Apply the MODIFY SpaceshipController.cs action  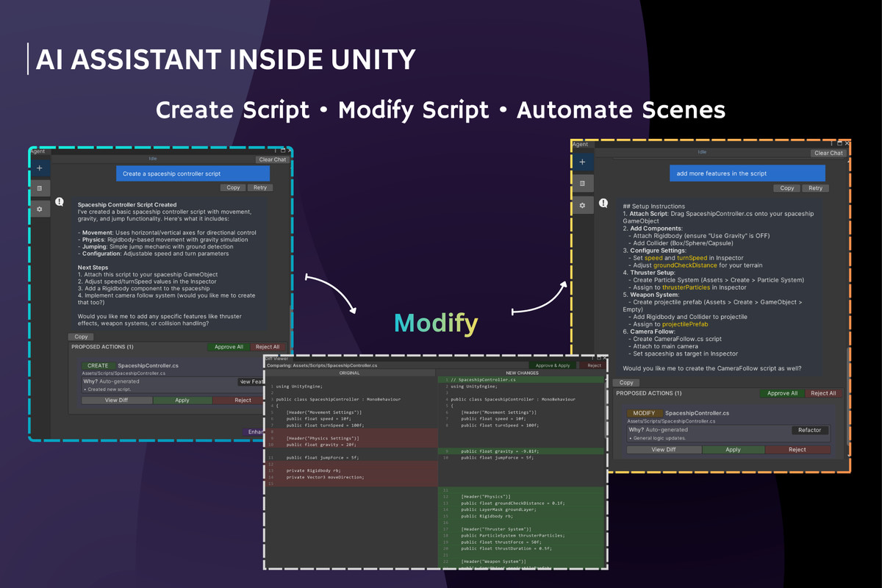click(x=733, y=449)
